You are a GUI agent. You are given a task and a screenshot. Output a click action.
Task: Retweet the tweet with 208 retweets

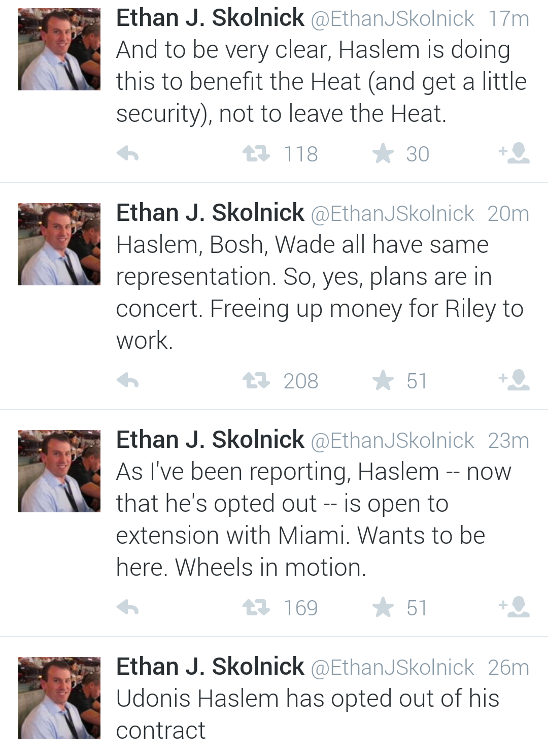(256, 380)
